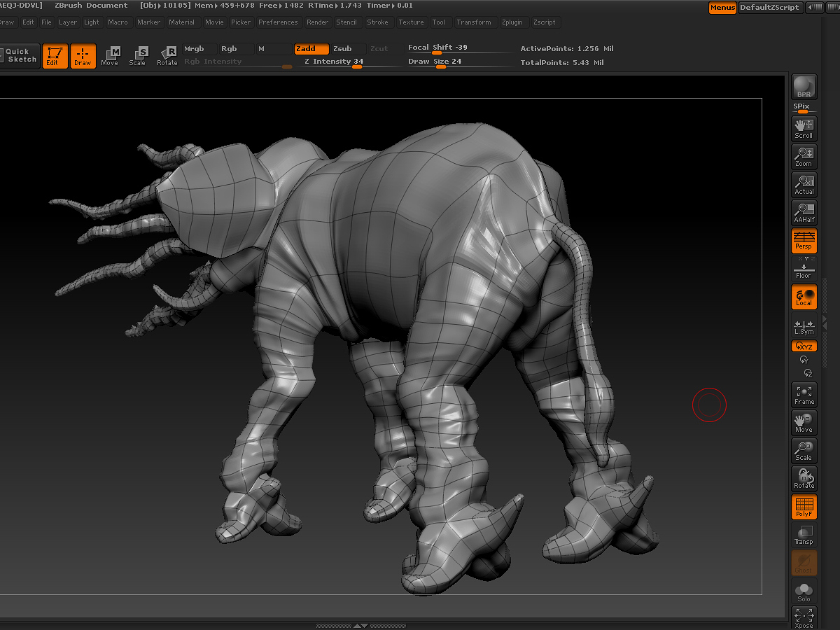Select the right shelf Move view icon
The height and width of the screenshot is (630, 840).
(x=804, y=423)
